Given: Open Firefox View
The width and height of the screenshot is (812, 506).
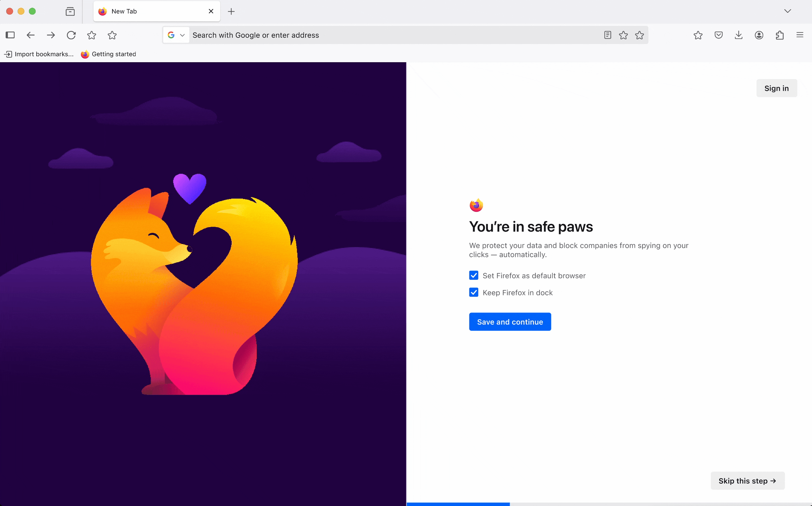Looking at the screenshot, I should [x=70, y=11].
